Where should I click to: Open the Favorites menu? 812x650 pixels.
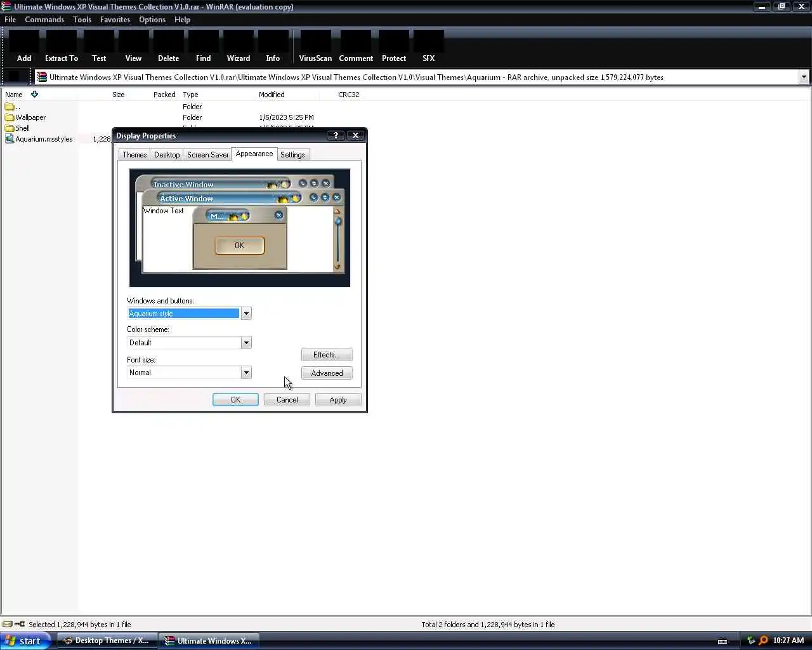coord(115,20)
